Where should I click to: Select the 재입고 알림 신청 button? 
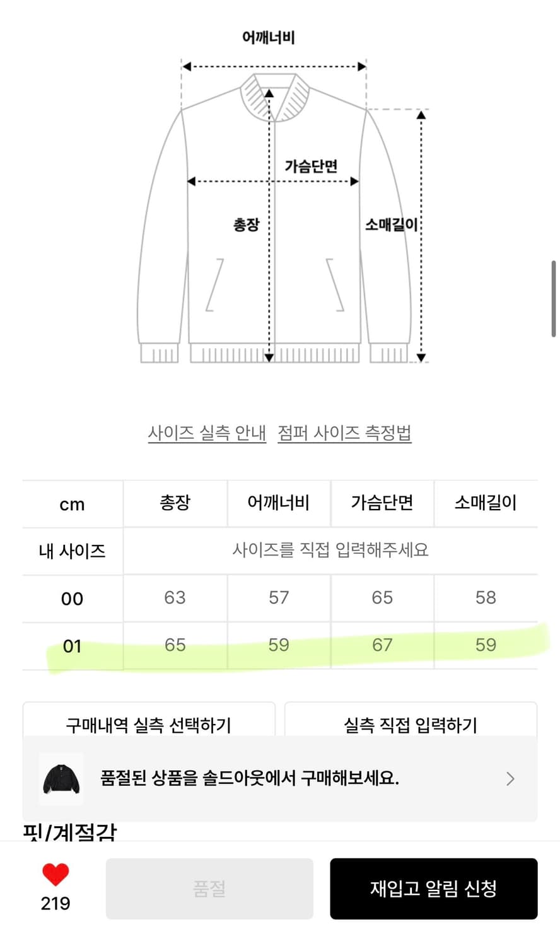tap(434, 889)
